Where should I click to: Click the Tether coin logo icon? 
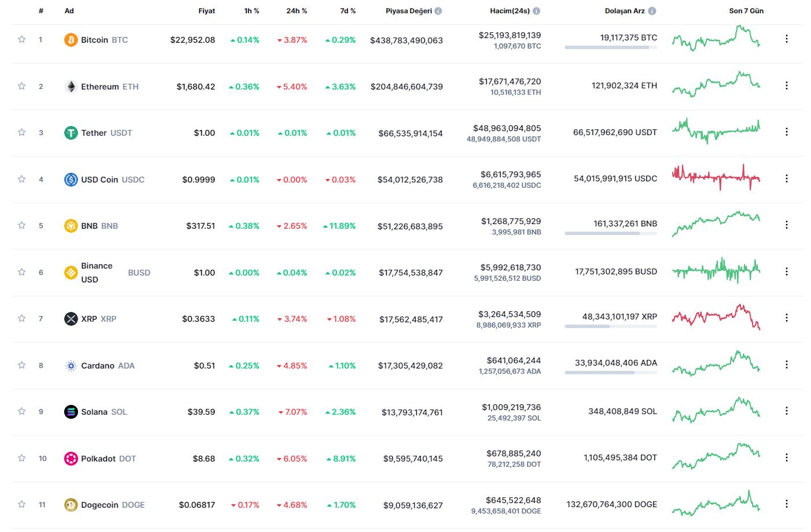coord(71,133)
